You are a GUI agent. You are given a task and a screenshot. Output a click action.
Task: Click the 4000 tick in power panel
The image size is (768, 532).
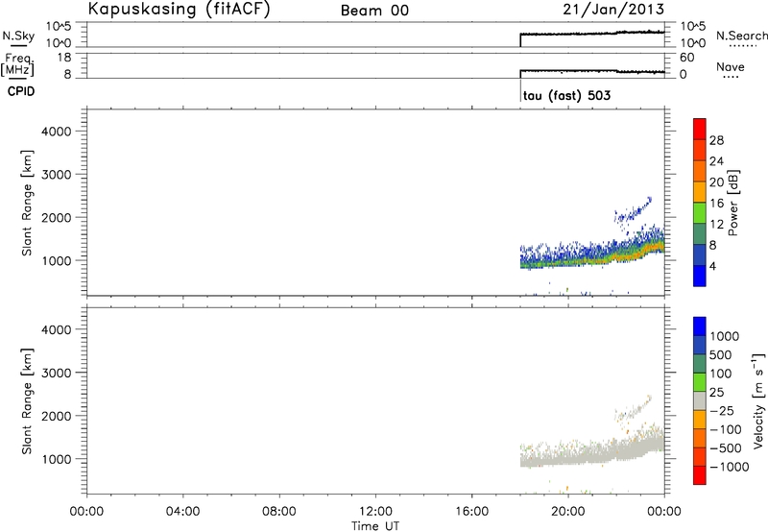pos(57,132)
